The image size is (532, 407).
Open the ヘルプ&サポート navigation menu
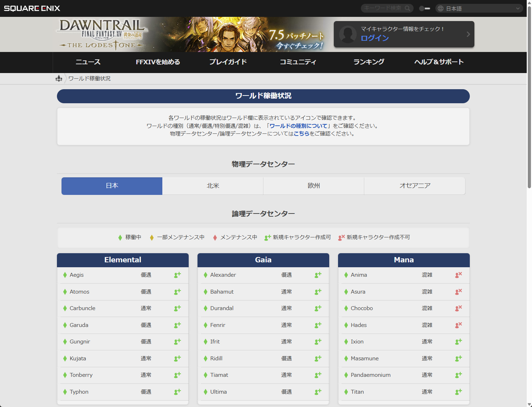tap(439, 62)
